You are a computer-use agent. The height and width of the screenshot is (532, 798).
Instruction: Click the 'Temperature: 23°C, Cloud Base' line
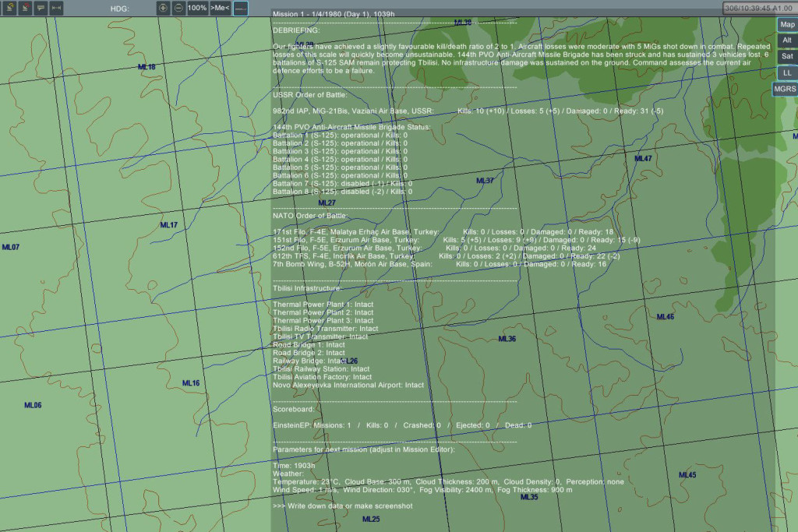coord(448,481)
